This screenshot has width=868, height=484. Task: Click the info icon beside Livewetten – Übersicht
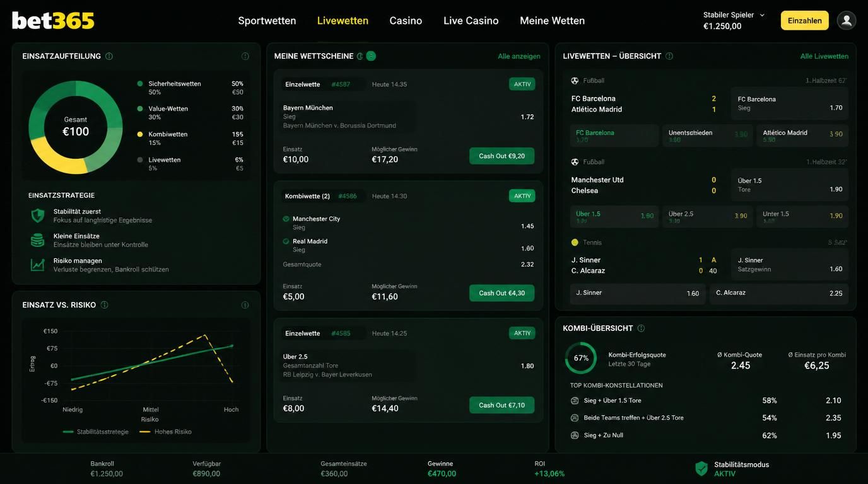click(669, 56)
